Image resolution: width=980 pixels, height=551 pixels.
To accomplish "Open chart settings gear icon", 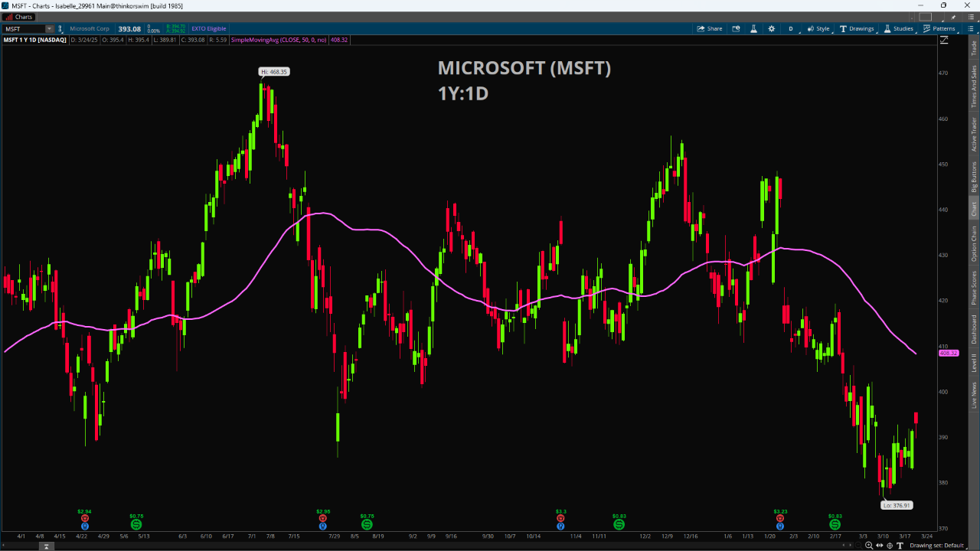I will point(771,28).
